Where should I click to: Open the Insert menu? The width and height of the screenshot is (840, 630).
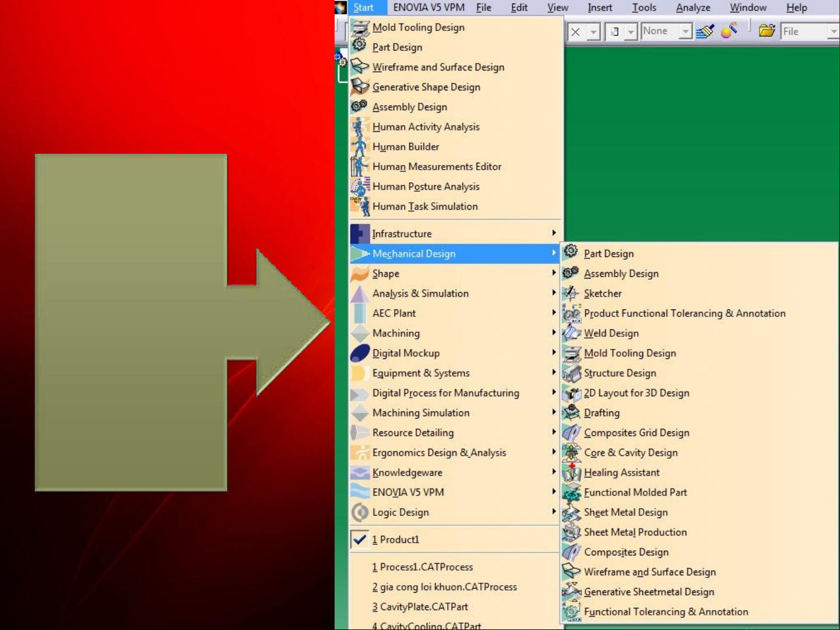(600, 8)
